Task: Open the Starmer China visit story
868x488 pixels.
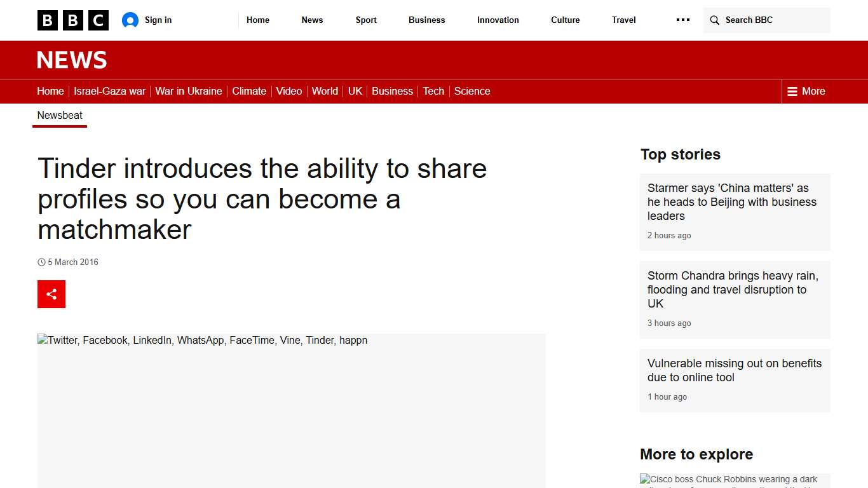Action: [x=731, y=201]
